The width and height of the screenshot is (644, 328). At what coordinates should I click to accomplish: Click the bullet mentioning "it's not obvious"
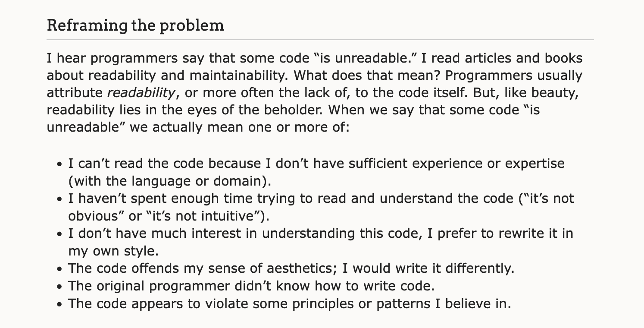(321, 207)
